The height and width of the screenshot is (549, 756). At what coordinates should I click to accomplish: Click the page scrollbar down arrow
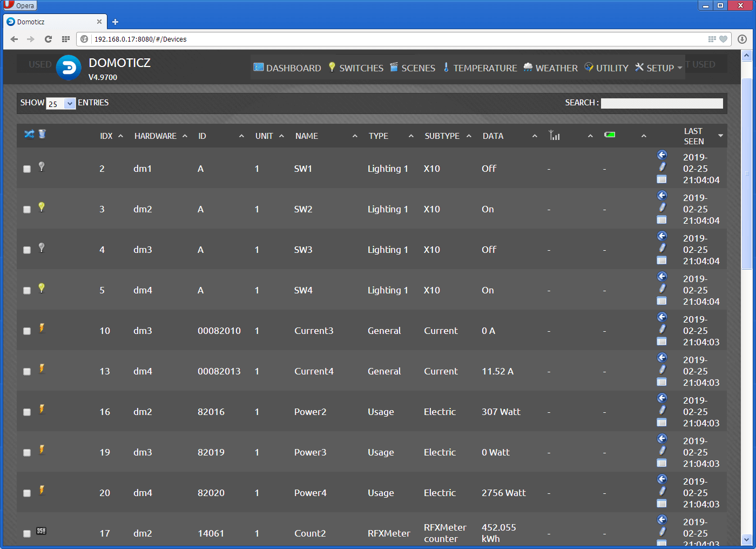747,539
